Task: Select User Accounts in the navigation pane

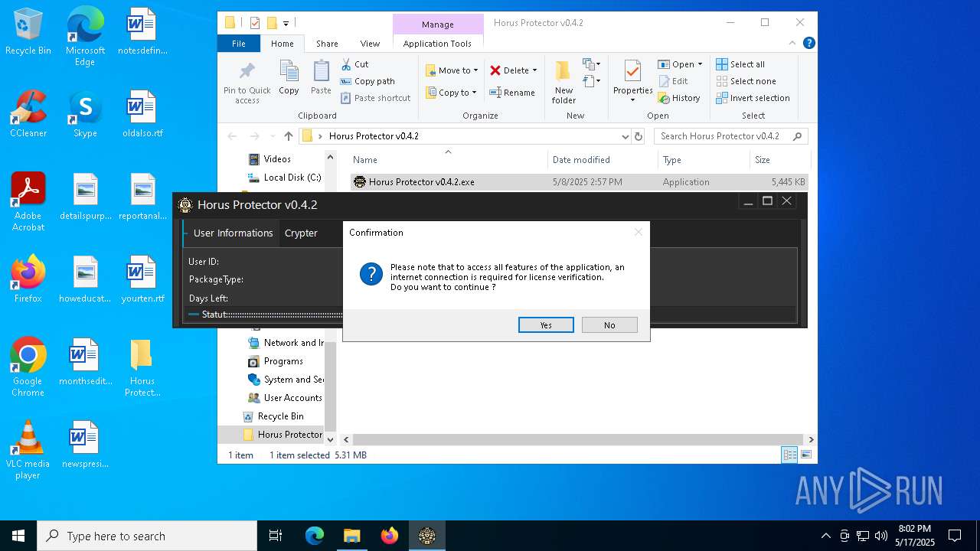Action: click(285, 398)
